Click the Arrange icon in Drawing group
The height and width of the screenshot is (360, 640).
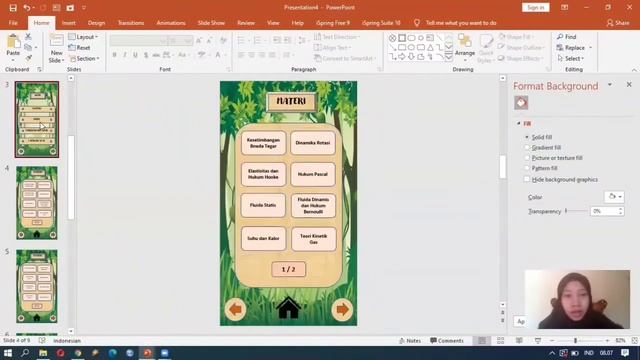(x=464, y=41)
